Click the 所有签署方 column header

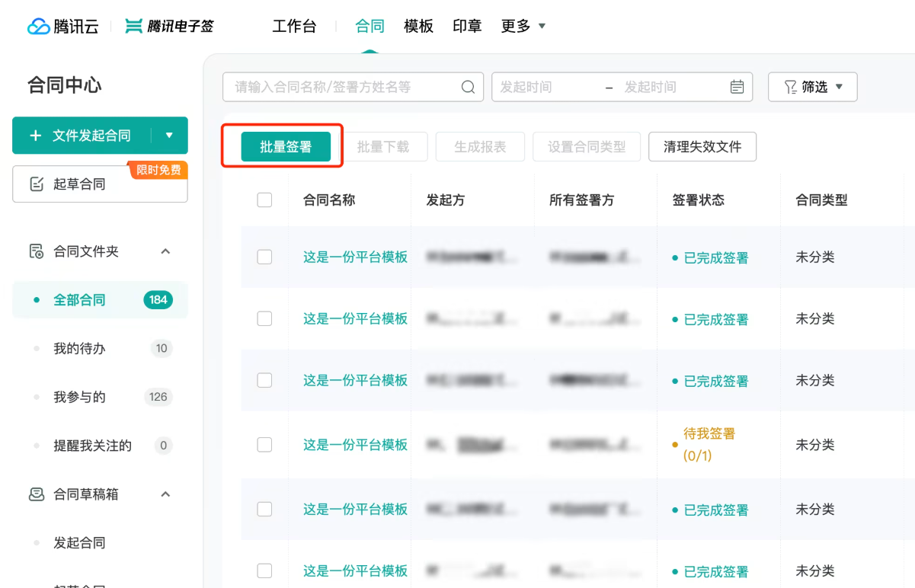(581, 200)
